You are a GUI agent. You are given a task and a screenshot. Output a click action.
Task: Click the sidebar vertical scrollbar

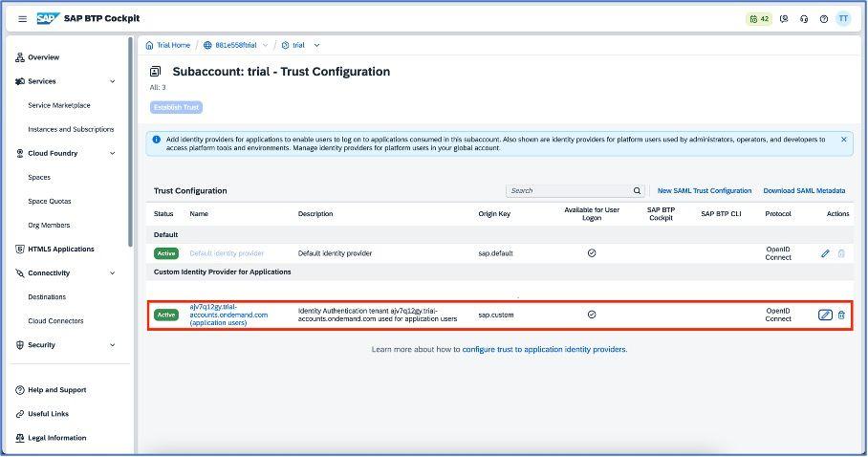coord(131,141)
